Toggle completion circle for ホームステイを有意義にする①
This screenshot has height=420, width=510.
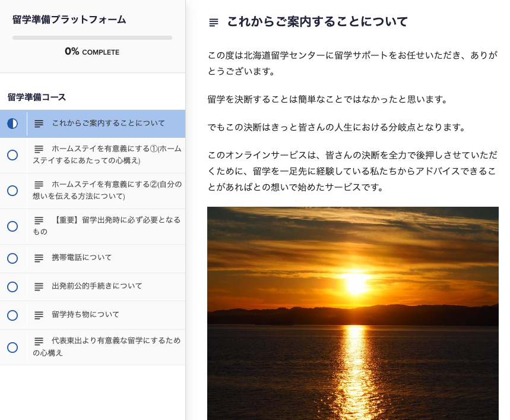click(x=12, y=155)
